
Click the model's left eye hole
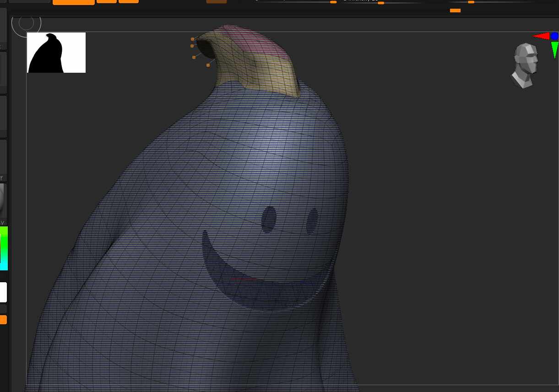click(x=269, y=219)
